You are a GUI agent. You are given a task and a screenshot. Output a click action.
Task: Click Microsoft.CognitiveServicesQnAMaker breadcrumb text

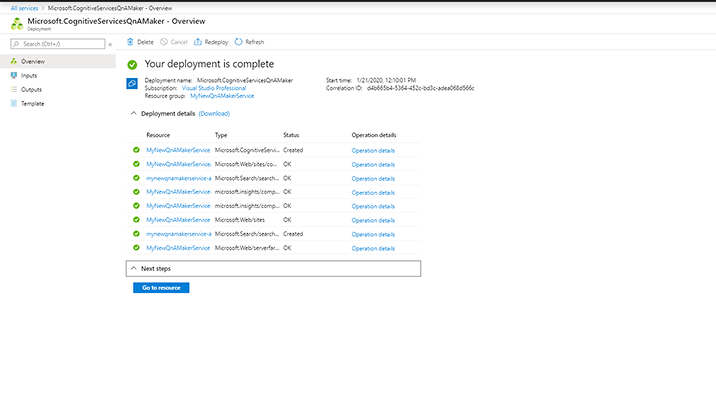click(110, 8)
